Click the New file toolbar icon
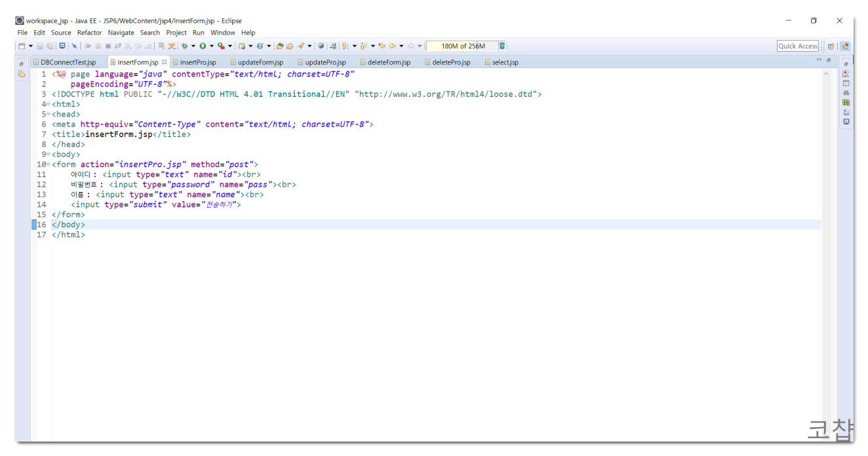Image resolution: width=868 pixels, height=456 pixels. [21, 46]
